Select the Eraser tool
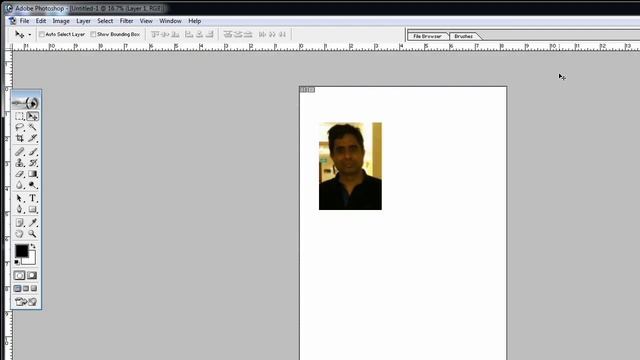640x360 pixels. click(19, 174)
